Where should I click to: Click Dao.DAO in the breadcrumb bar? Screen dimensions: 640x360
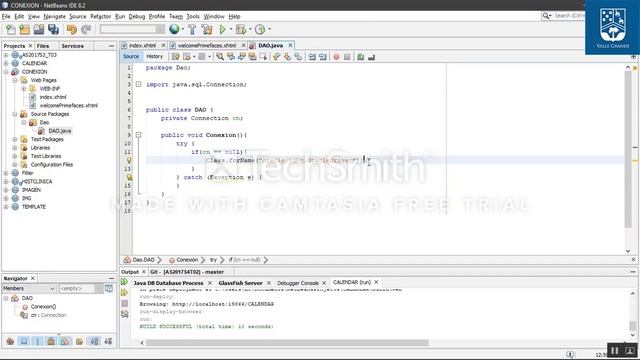pos(143,260)
